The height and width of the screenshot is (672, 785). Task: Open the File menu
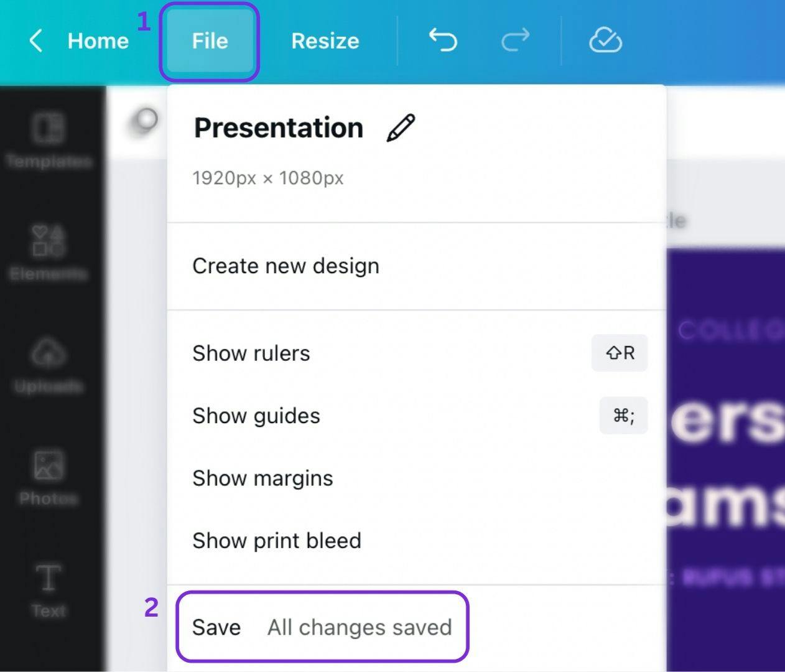[x=210, y=41]
